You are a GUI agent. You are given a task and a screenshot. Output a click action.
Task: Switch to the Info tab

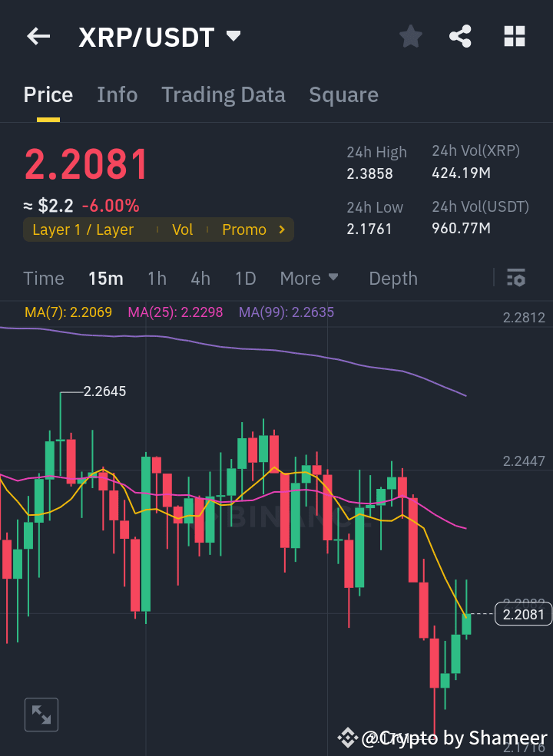117,94
